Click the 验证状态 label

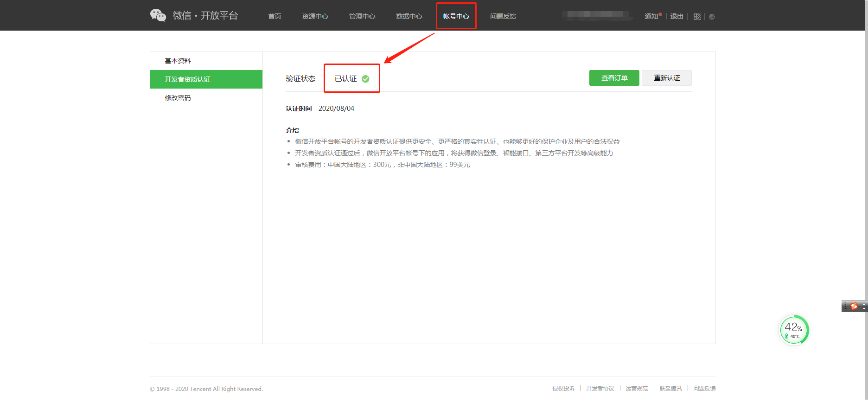[300, 79]
